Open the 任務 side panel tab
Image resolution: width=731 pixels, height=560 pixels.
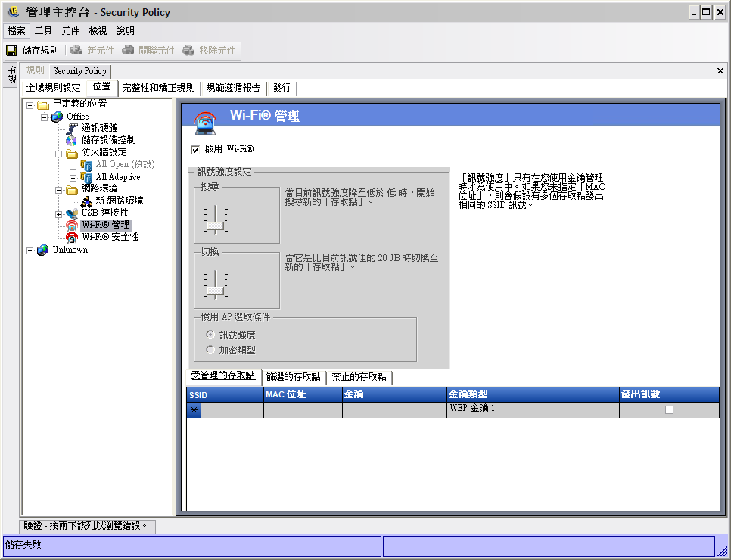(x=11, y=75)
